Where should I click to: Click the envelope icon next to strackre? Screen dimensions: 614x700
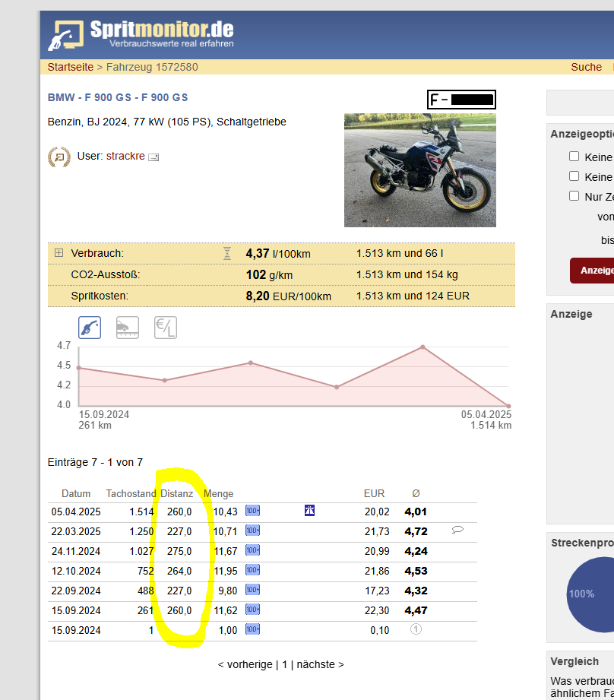click(x=153, y=157)
